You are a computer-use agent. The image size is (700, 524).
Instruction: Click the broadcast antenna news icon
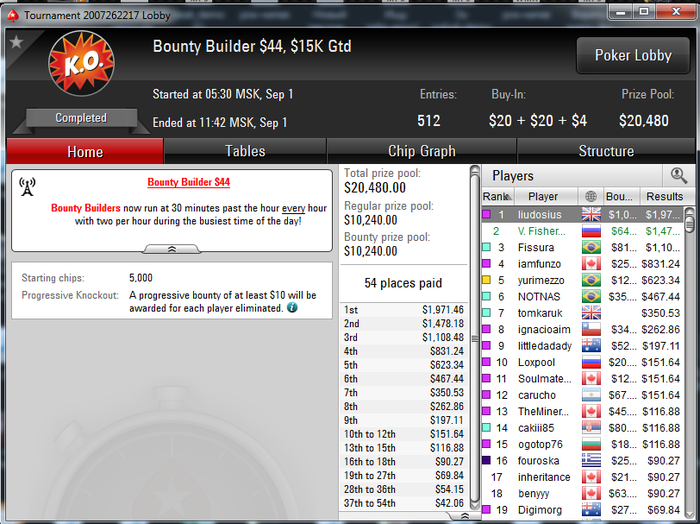click(x=27, y=187)
